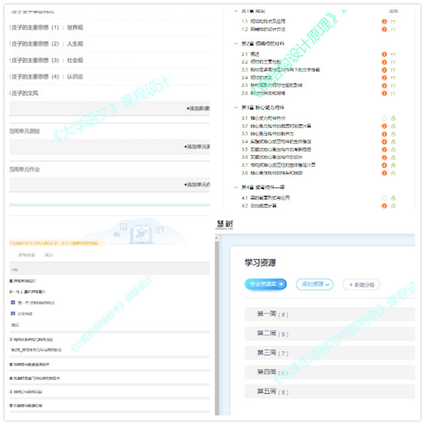Click the 专业资源库 button
The width and height of the screenshot is (425, 425).
(x=266, y=284)
